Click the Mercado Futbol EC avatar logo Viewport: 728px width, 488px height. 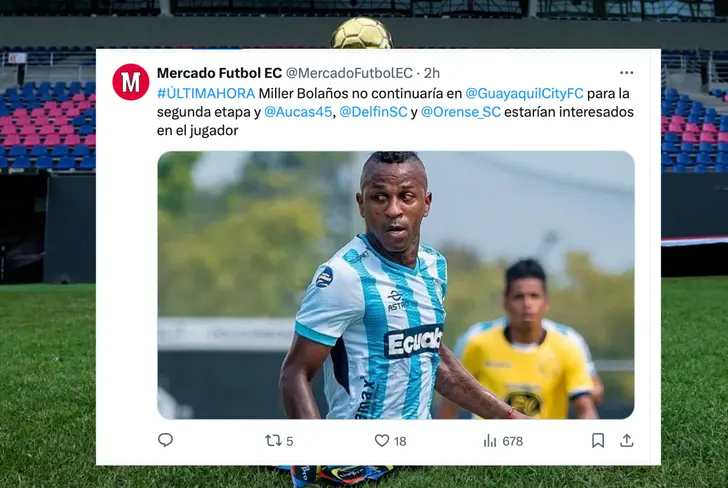(130, 82)
